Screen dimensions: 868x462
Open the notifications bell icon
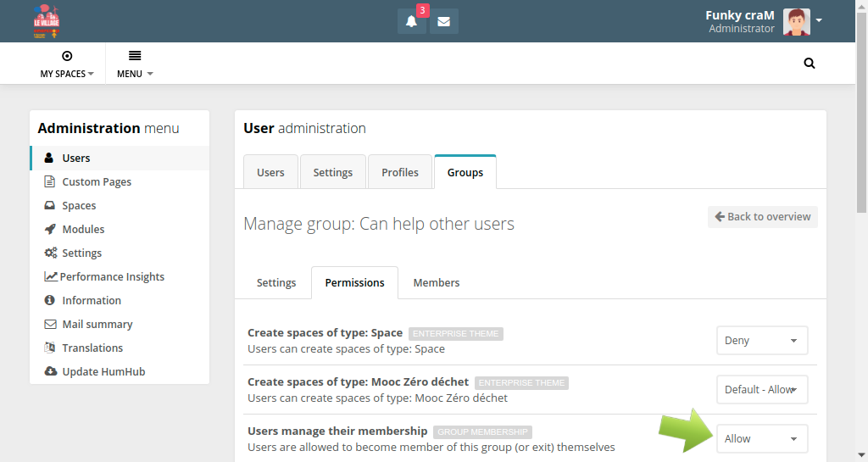[411, 22]
